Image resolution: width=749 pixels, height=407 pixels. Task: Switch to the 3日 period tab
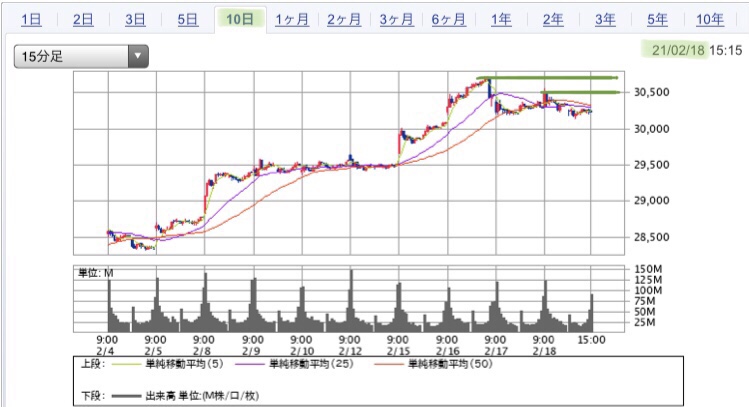(135, 20)
